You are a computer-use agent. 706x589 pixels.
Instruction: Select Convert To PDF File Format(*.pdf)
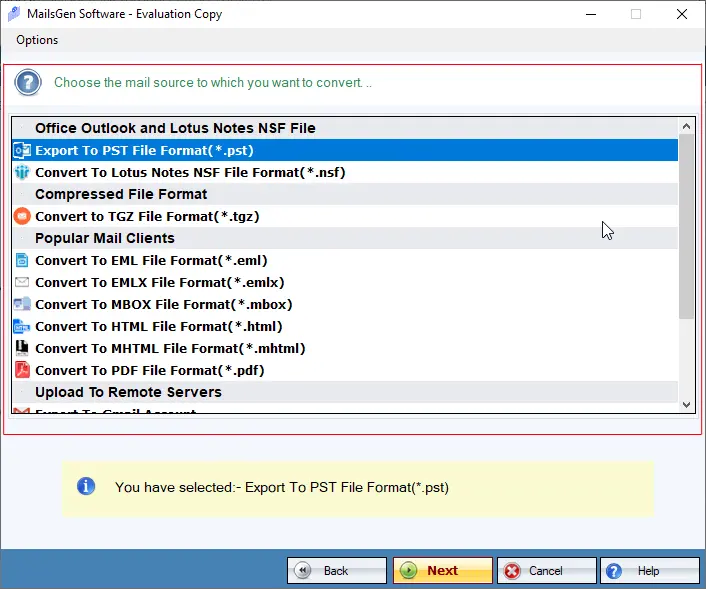[345, 370]
